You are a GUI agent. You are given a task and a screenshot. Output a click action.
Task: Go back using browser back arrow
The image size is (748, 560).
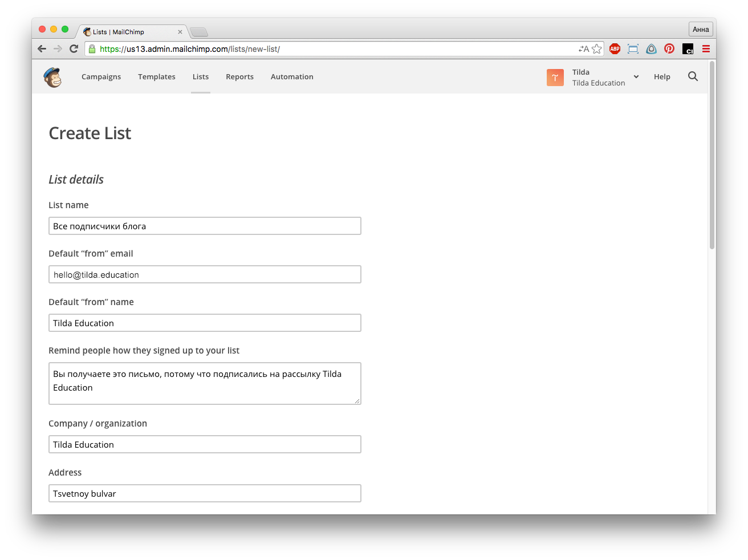coord(42,49)
